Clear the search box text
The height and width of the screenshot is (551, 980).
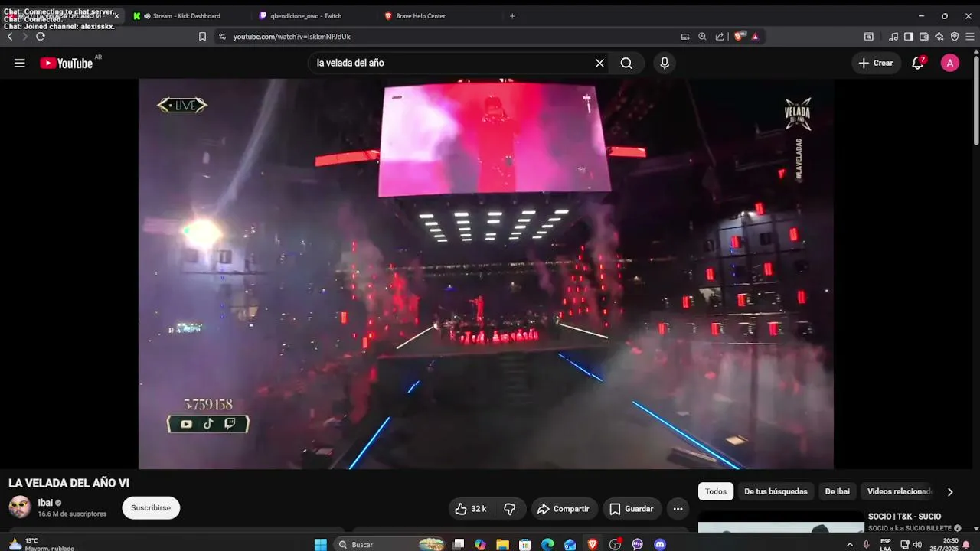(600, 63)
